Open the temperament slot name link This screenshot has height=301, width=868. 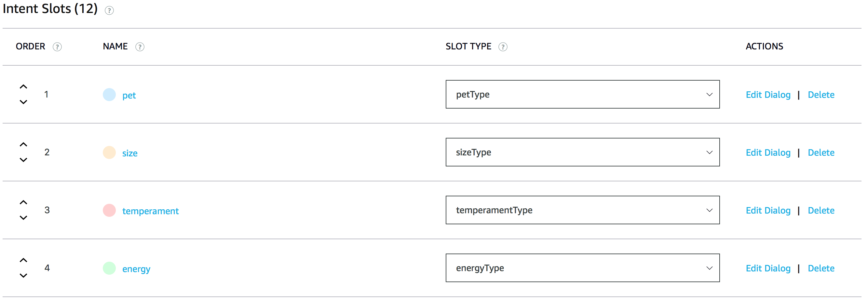[150, 211]
